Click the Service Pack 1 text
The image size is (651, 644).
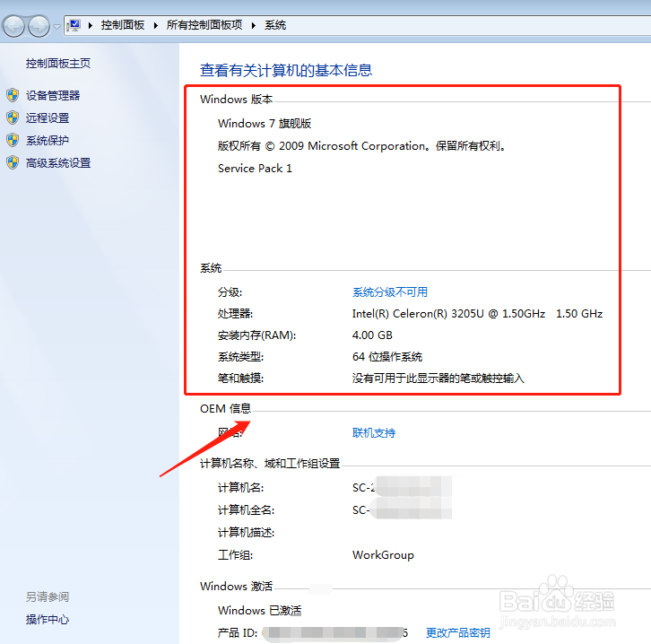(255, 168)
